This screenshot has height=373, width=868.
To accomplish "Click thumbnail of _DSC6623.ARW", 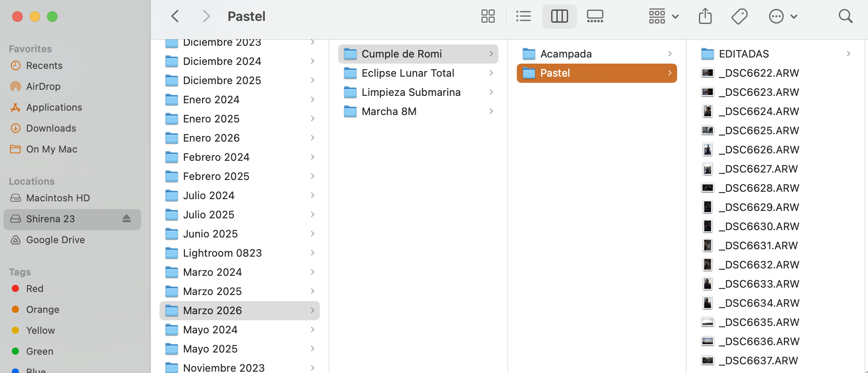I will coord(708,92).
